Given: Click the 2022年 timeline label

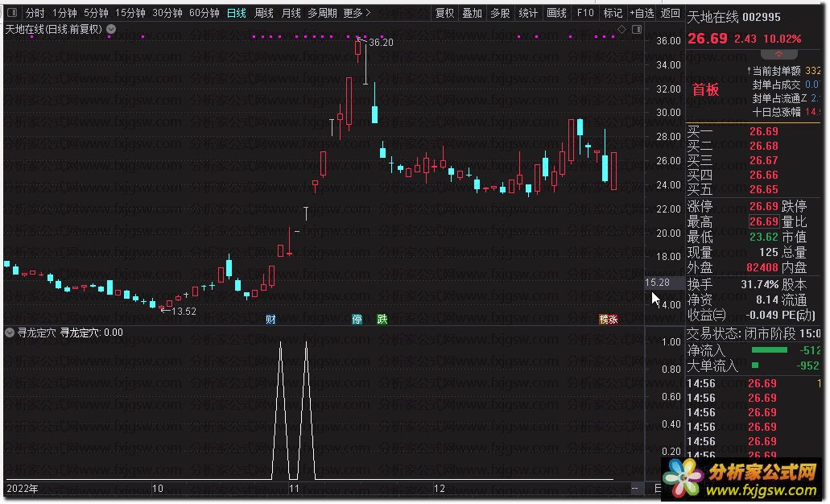Looking at the screenshot, I should pyautogui.click(x=23, y=488).
